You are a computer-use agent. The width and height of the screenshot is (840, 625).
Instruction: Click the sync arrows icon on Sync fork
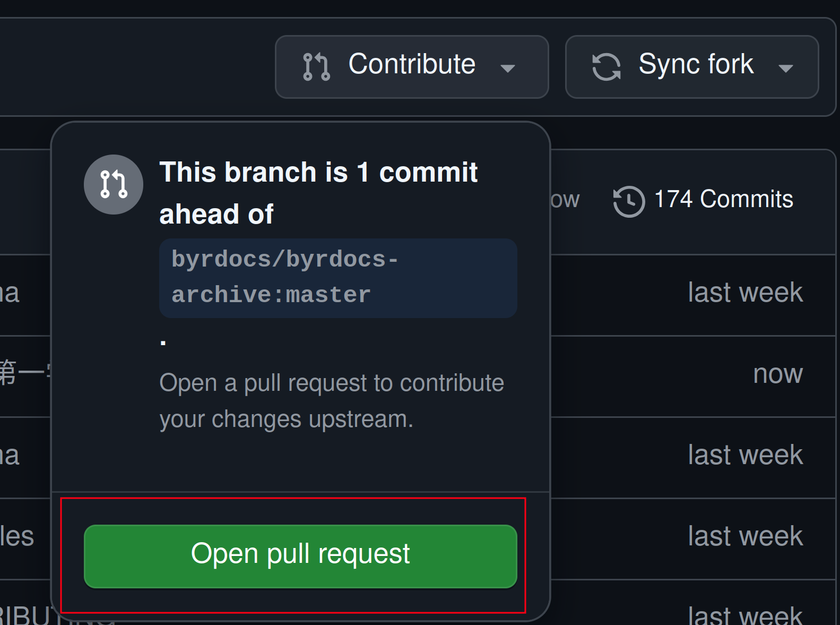(606, 66)
